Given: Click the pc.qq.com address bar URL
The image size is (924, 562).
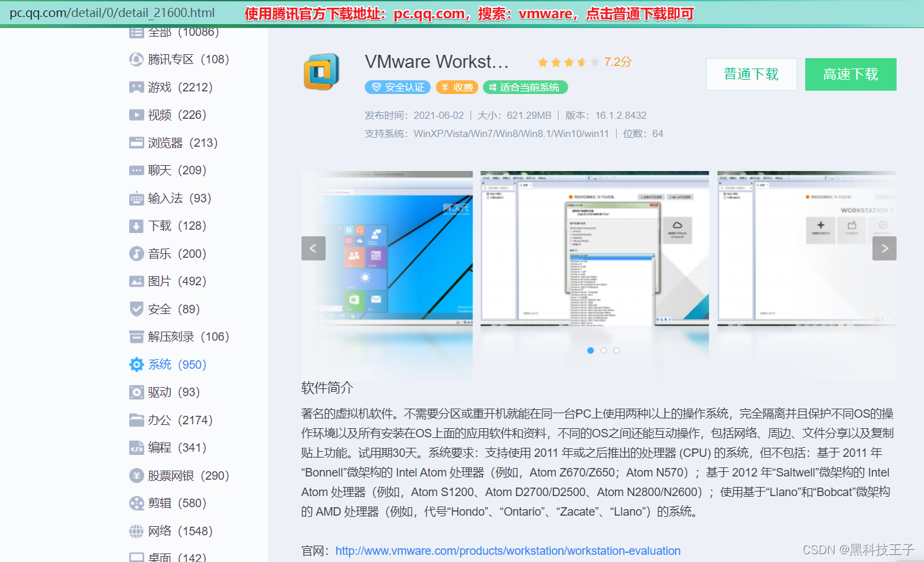Looking at the screenshot, I should (112, 12).
